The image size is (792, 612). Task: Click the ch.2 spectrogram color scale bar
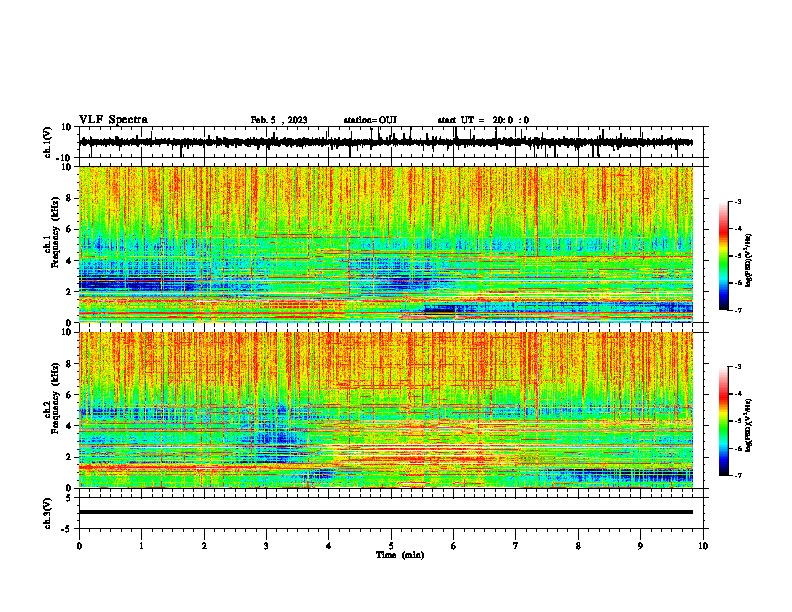pos(724,421)
